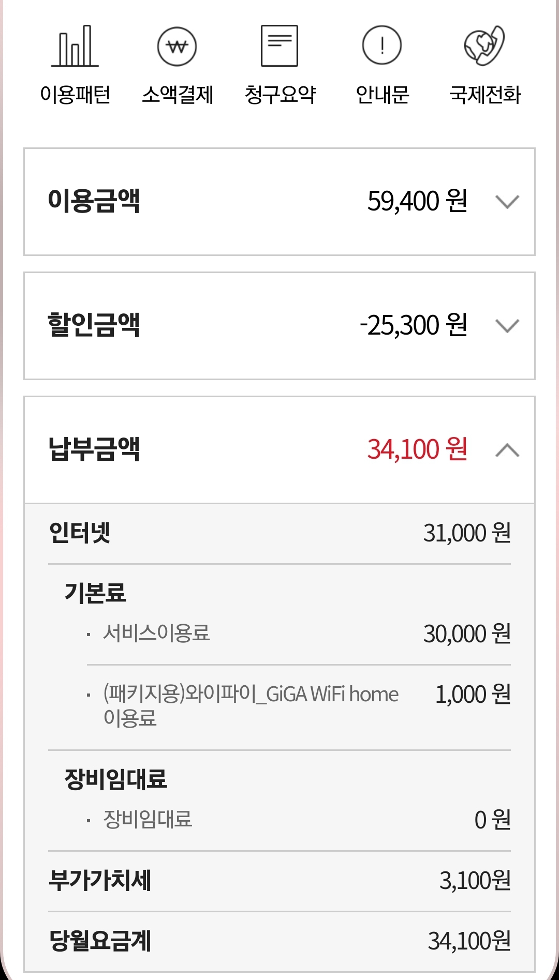The image size is (559, 980).
Task: Click the red 34,100 원 amount
Action: [x=417, y=449]
